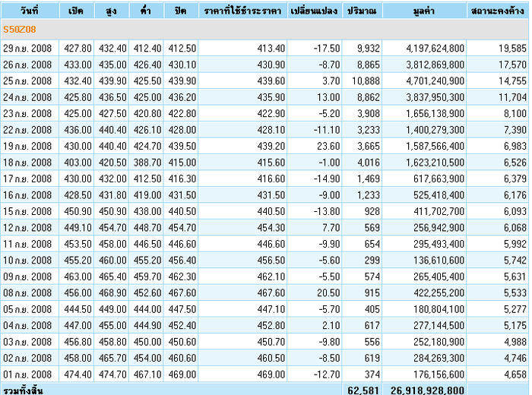532x395 pixels.
Task: Click the total volume 62,581
Action: (363, 390)
